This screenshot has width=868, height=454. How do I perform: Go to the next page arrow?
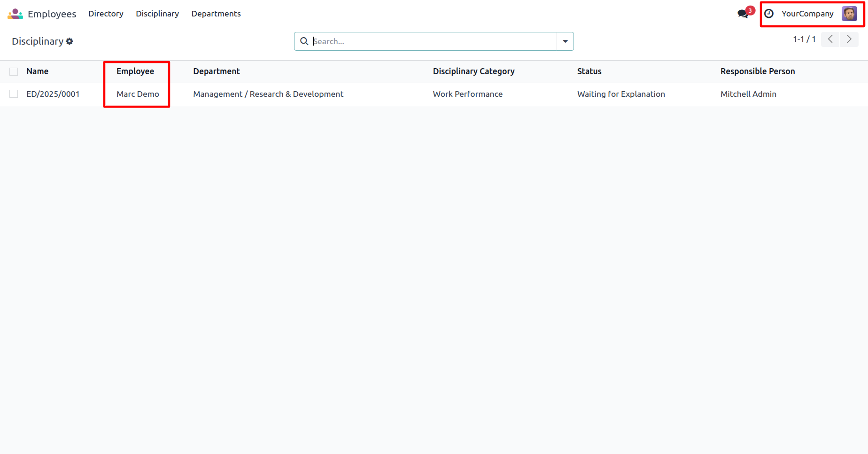coord(849,39)
